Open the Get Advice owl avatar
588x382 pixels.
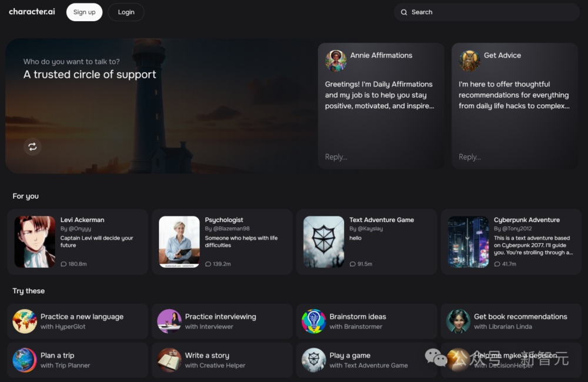469,61
